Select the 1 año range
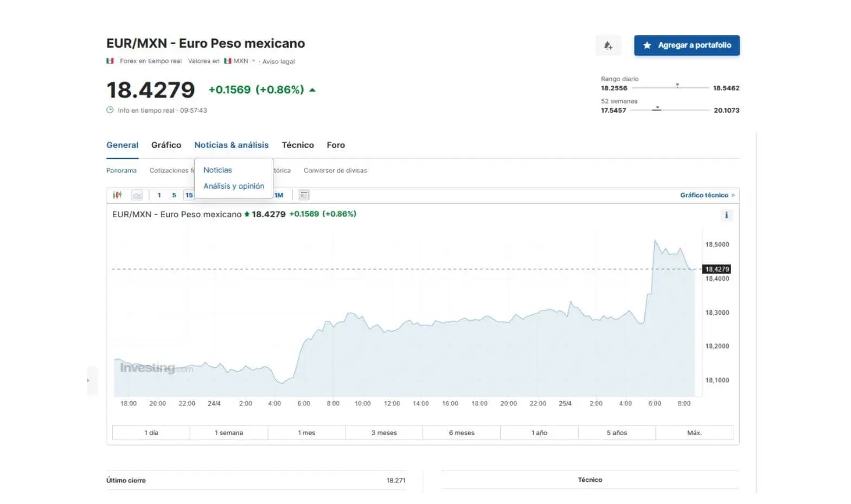The image size is (851, 504). click(x=539, y=432)
